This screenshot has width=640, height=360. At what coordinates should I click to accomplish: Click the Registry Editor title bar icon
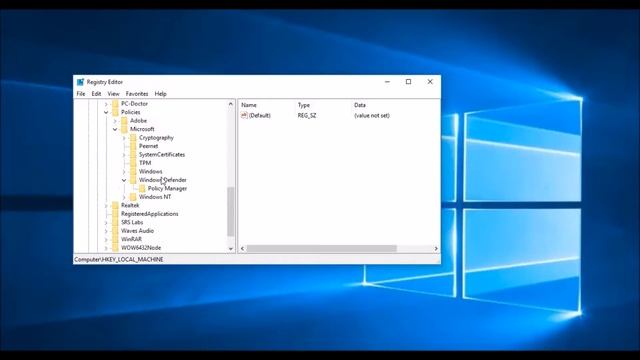tap(80, 82)
